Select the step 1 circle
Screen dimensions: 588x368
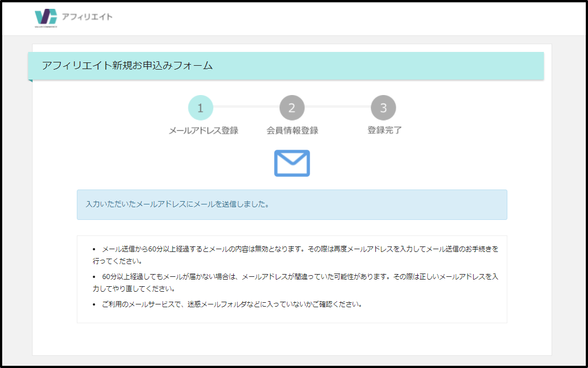200,108
